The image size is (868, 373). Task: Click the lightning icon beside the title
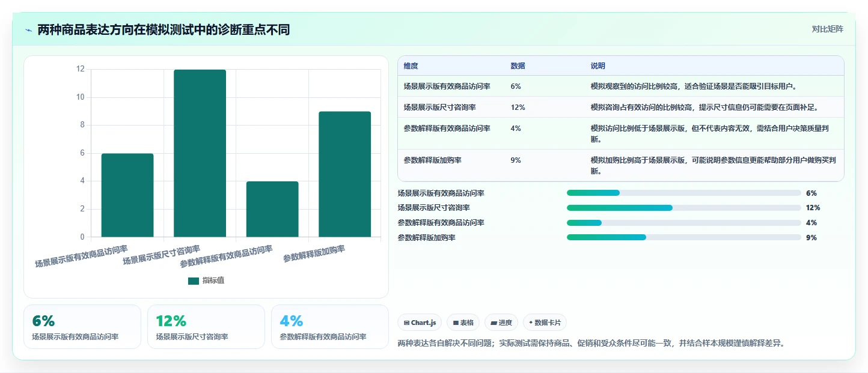[29, 30]
